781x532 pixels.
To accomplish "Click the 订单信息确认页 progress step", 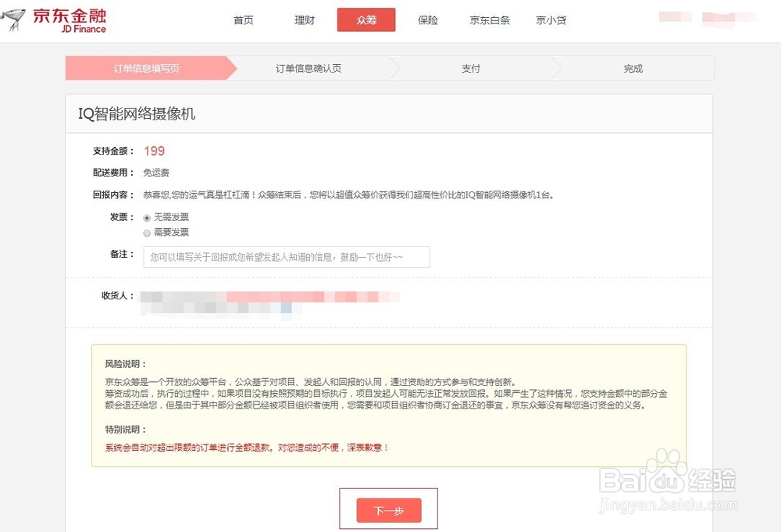I will [311, 68].
